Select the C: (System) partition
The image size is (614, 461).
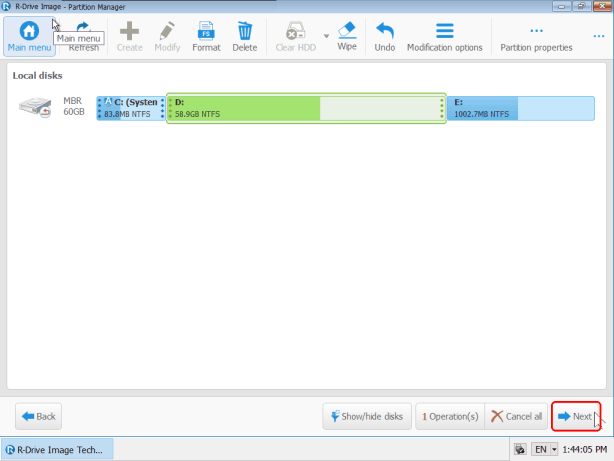(131, 108)
